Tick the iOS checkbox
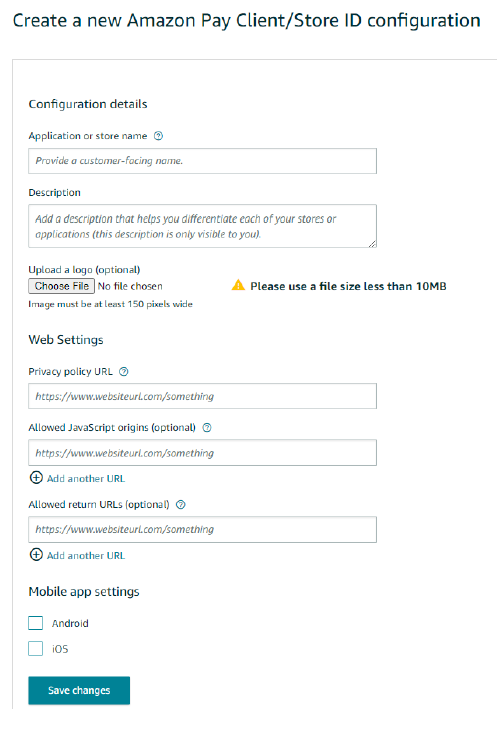The width and height of the screenshot is (497, 750). (x=35, y=649)
